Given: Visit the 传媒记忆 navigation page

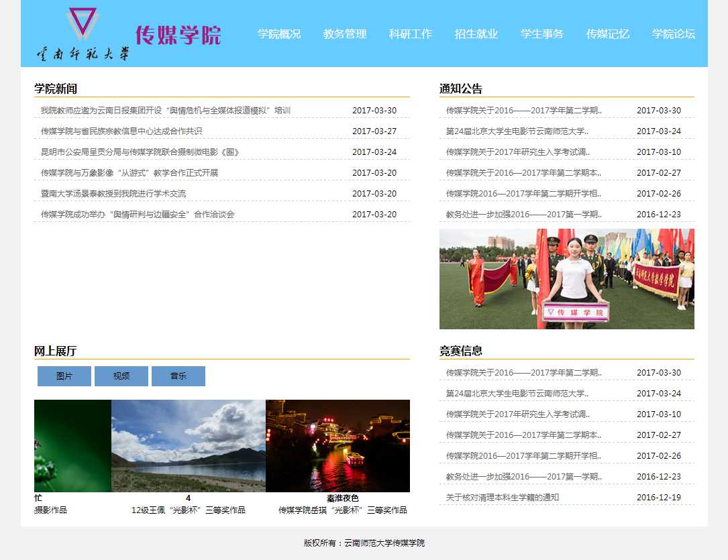Looking at the screenshot, I should click(x=608, y=34).
